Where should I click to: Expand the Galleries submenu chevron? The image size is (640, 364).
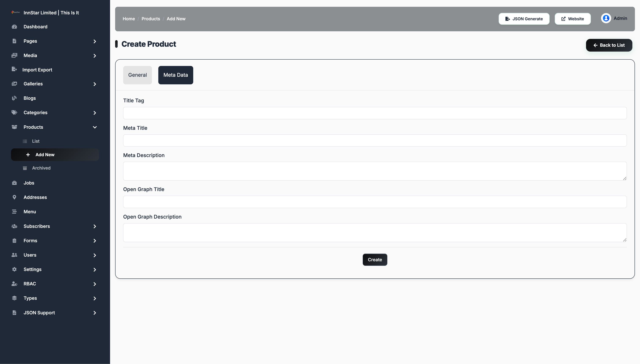(x=95, y=84)
